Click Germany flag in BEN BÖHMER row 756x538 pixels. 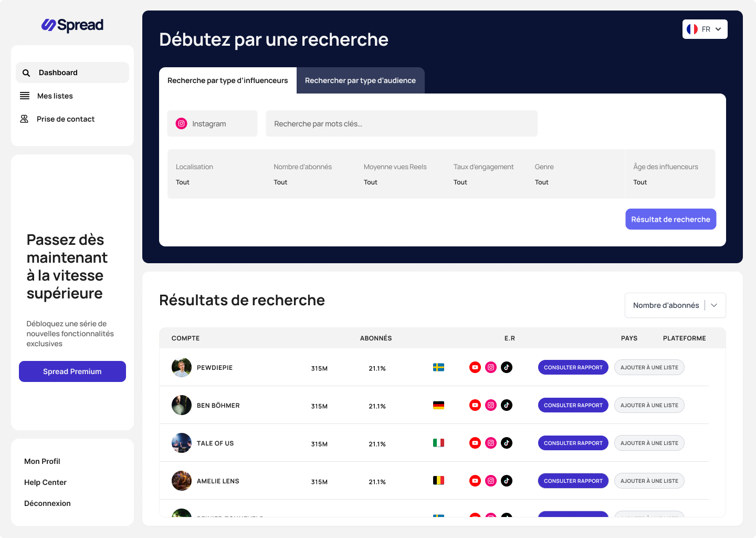pyautogui.click(x=438, y=405)
